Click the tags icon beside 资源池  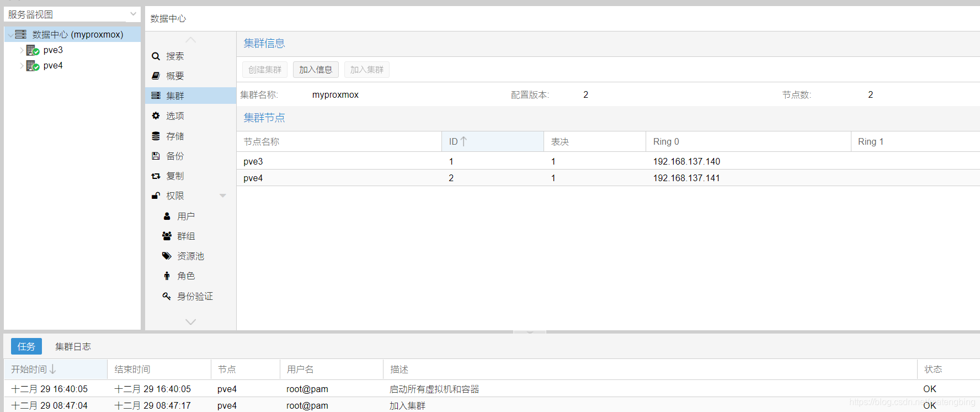coord(167,256)
